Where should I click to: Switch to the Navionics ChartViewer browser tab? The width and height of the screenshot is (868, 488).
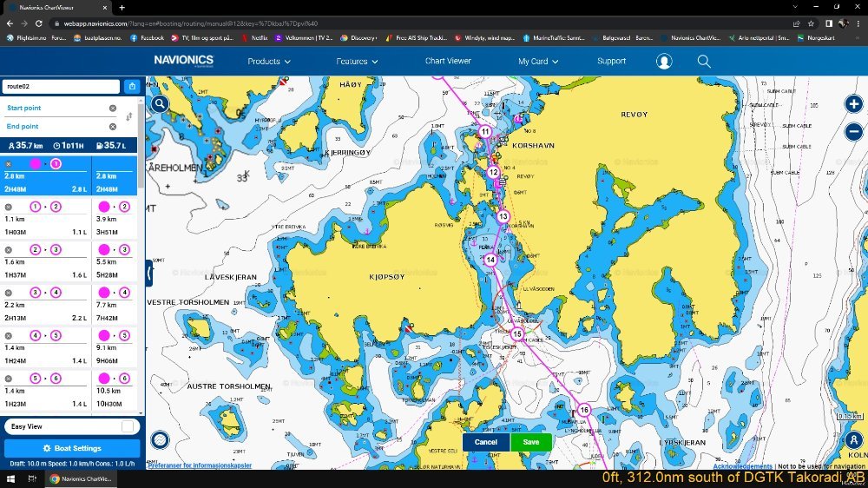[56, 8]
